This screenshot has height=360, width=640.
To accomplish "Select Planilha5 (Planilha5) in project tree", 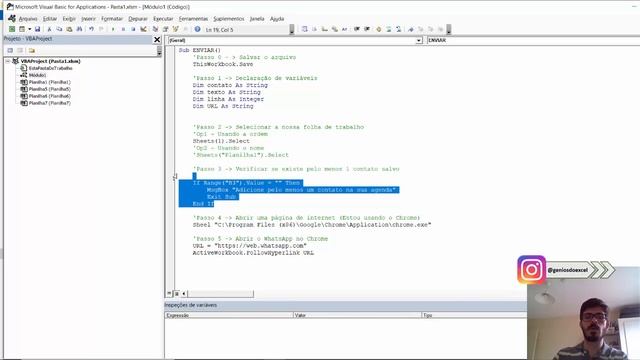I will (x=49, y=89).
